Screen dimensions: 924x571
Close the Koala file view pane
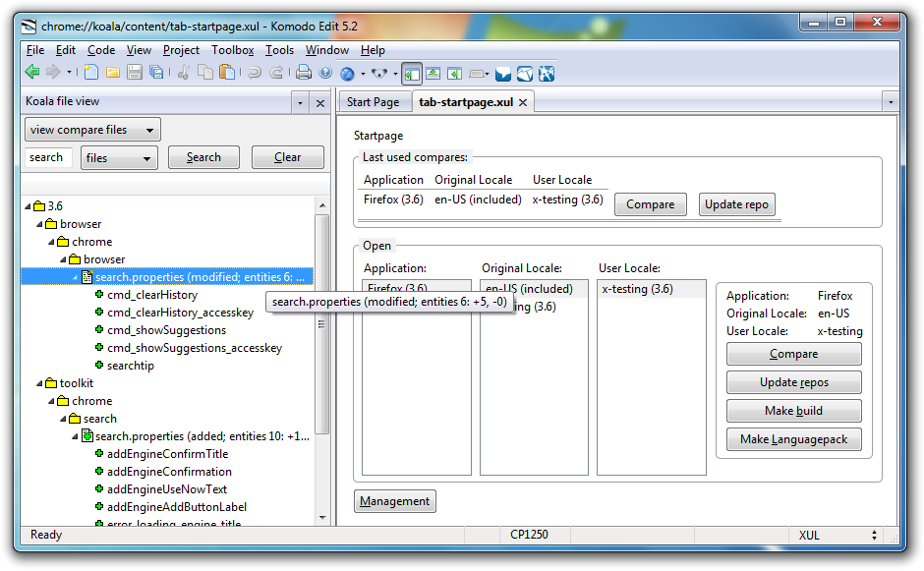tap(320, 103)
